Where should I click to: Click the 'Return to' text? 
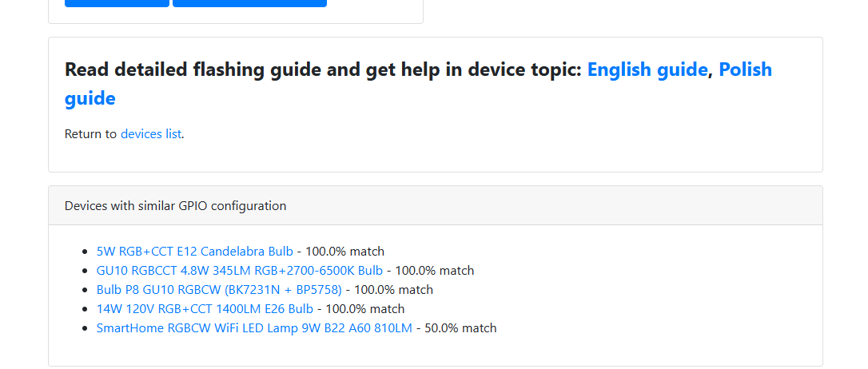pos(90,134)
